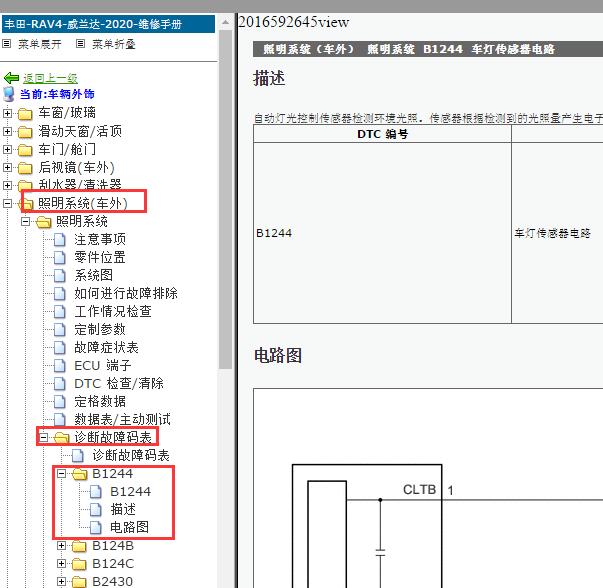The height and width of the screenshot is (588, 603).
Task: Click the B2430 folder icon
Action: [x=79, y=582]
